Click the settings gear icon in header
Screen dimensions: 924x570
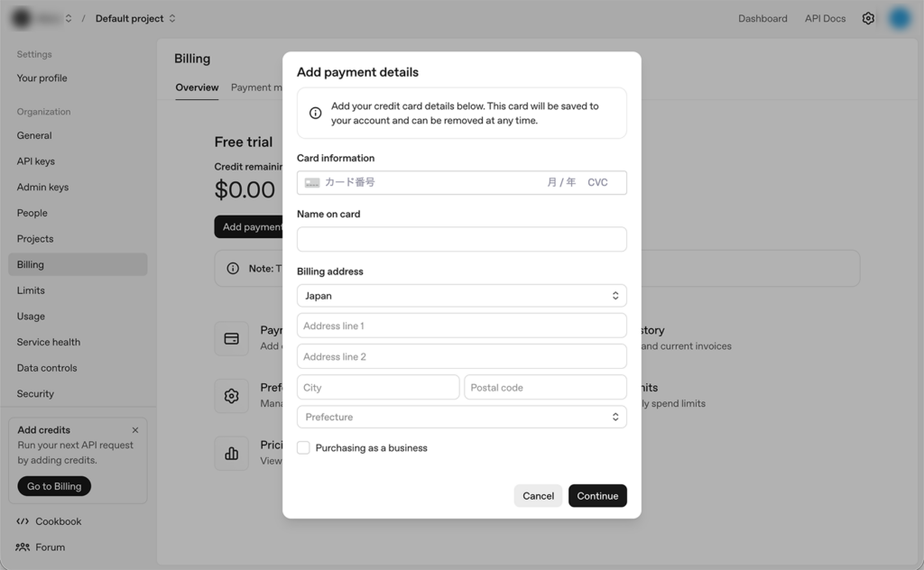pos(868,18)
